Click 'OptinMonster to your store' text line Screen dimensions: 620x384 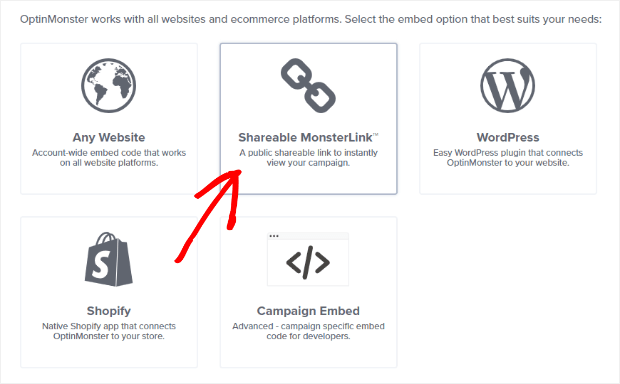(x=109, y=336)
